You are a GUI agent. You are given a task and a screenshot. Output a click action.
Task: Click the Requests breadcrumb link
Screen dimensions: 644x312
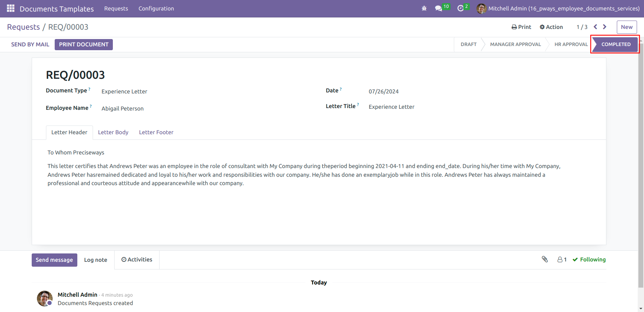pyautogui.click(x=23, y=27)
